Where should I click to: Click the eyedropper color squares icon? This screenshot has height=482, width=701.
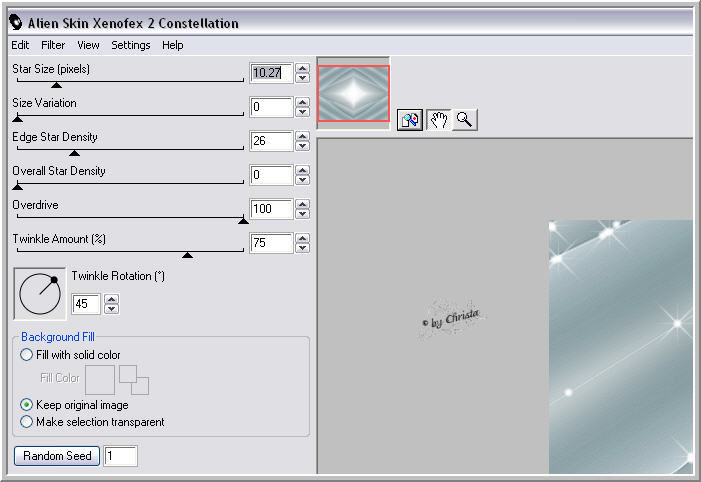point(134,379)
